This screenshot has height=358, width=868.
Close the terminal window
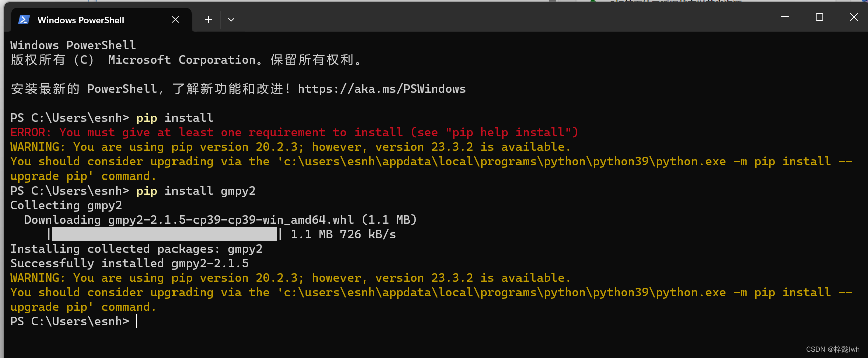(854, 17)
